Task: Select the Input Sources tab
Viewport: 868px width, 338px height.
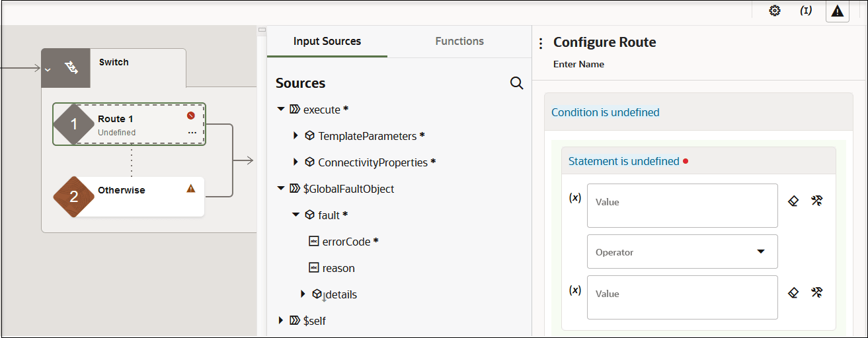Action: (x=327, y=42)
